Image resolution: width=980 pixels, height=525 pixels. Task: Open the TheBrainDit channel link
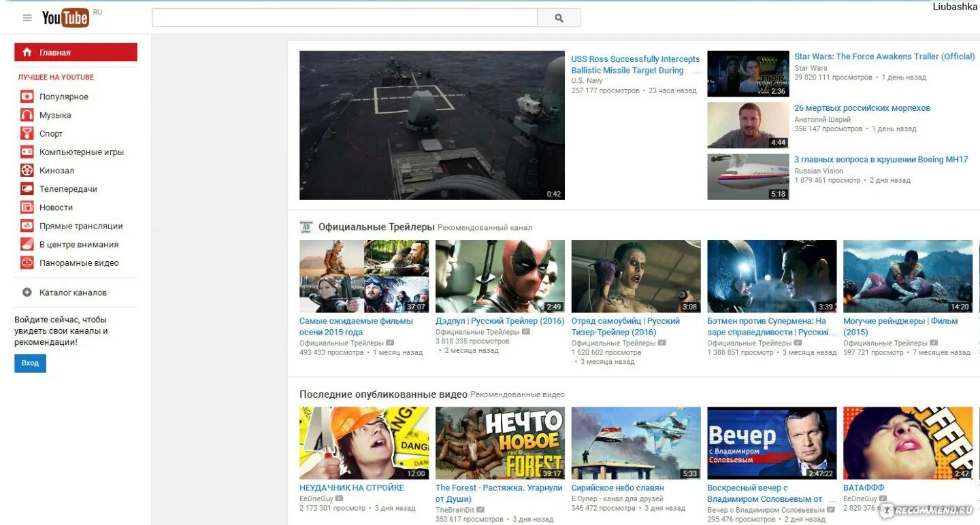[455, 510]
